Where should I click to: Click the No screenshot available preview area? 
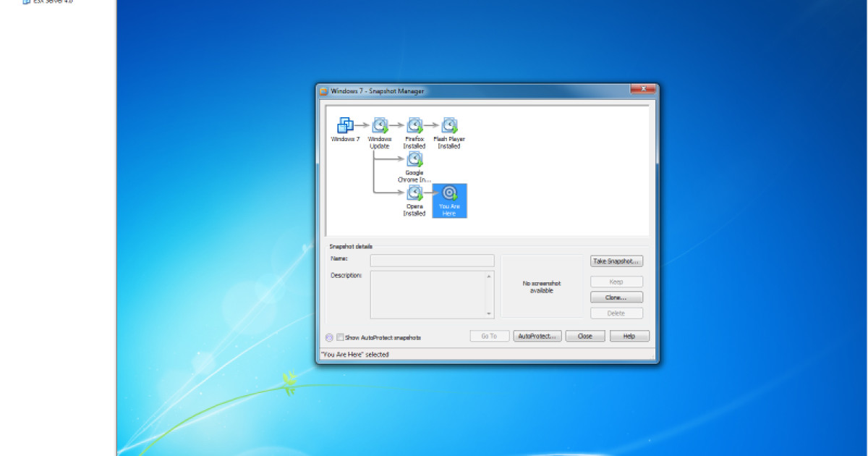pyautogui.click(x=542, y=287)
